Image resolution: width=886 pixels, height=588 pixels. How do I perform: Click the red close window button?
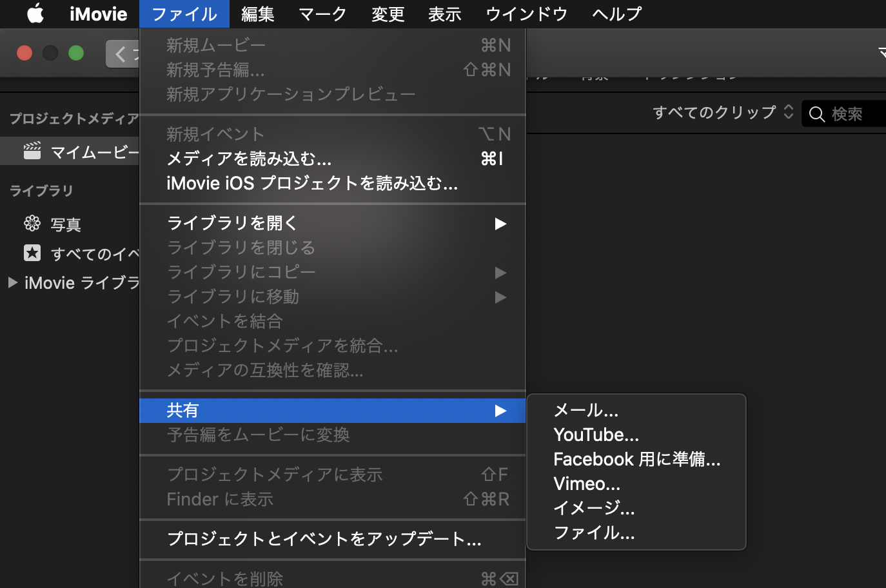pyautogui.click(x=25, y=53)
